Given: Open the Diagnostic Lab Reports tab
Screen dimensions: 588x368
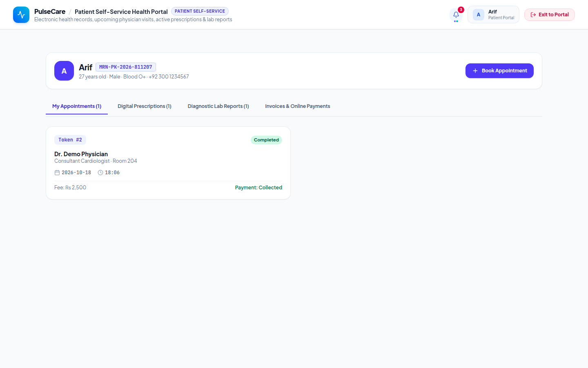Looking at the screenshot, I should pos(218,106).
